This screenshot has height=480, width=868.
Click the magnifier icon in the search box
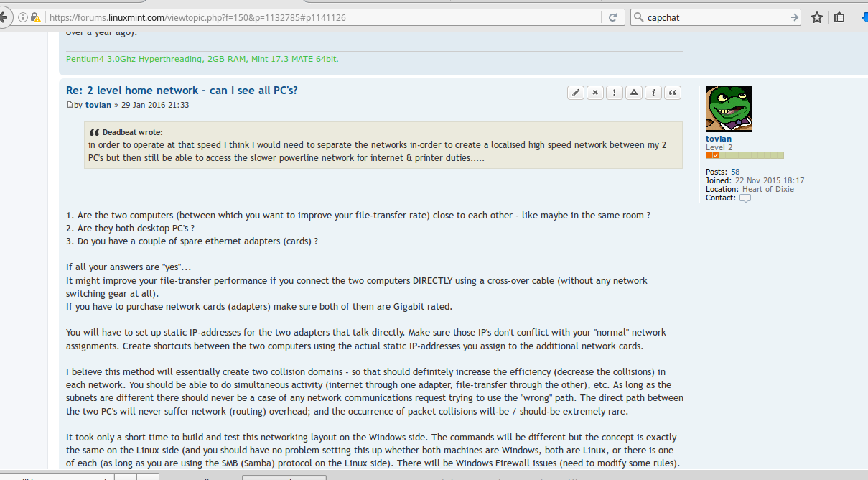tap(638, 17)
